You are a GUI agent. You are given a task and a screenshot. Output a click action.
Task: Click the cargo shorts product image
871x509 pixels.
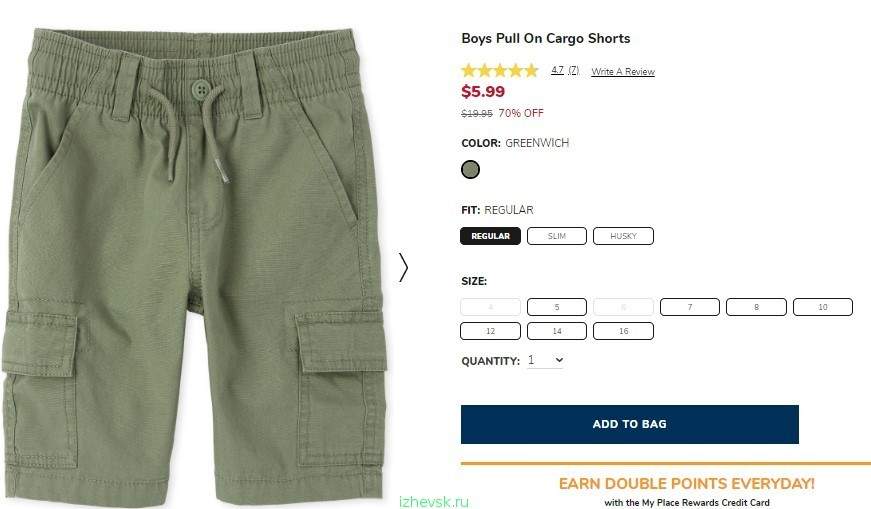(x=194, y=264)
